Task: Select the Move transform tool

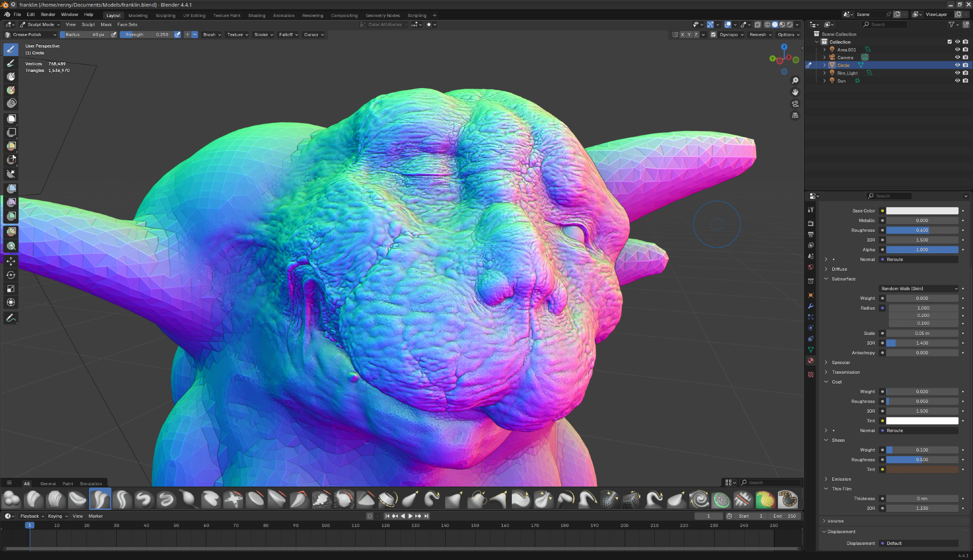Action: pos(11,261)
